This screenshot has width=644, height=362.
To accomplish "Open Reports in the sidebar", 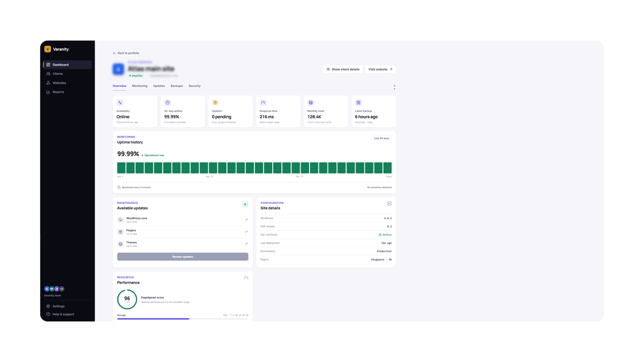I will pyautogui.click(x=68, y=92).
